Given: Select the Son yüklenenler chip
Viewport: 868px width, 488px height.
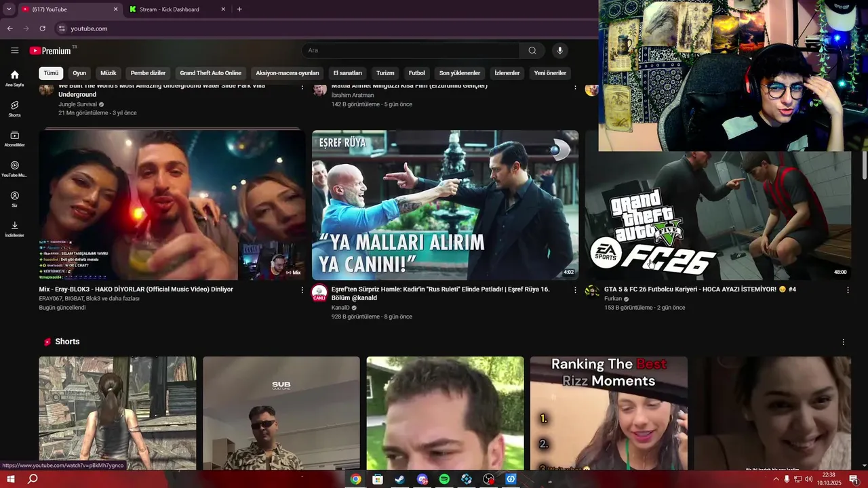Looking at the screenshot, I should 460,73.
